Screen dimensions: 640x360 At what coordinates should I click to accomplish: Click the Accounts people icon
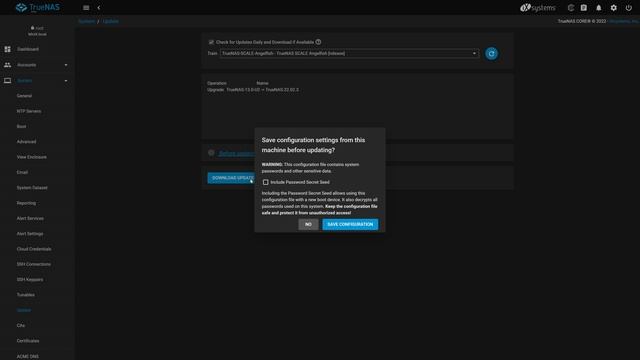(x=7, y=65)
